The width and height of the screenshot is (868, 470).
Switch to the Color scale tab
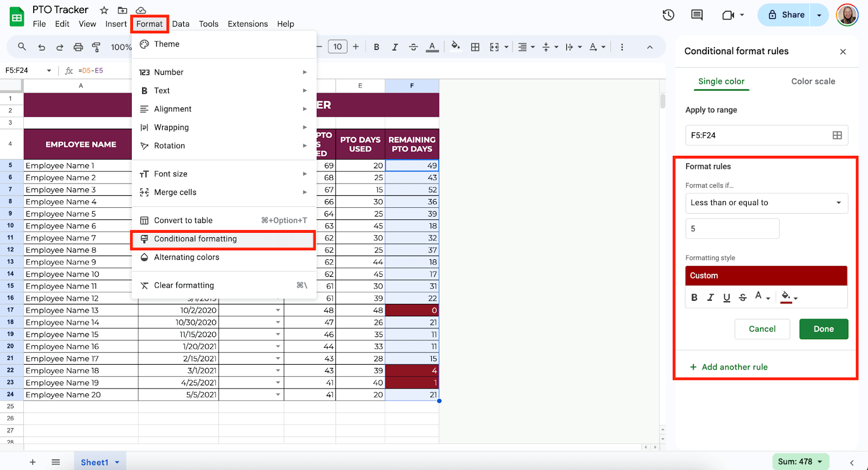click(813, 81)
